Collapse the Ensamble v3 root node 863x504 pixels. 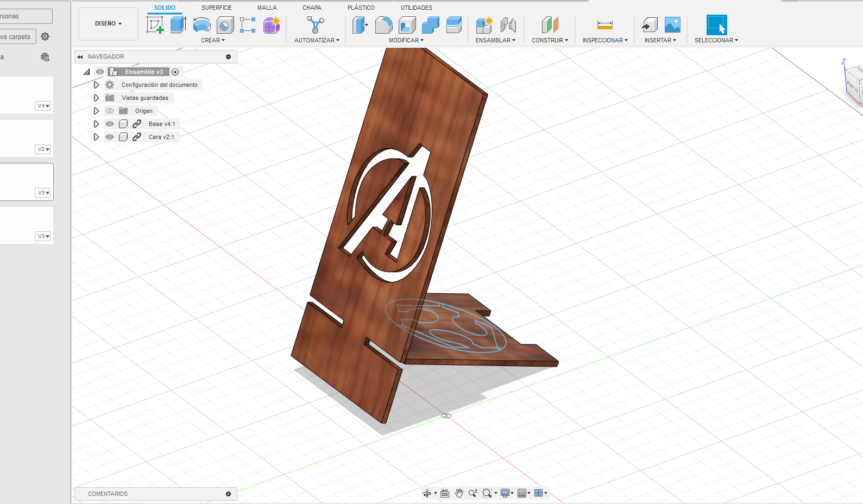(87, 72)
